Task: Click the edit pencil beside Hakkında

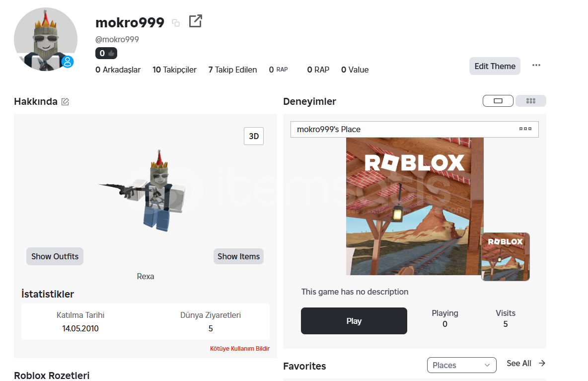Action: coord(65,102)
